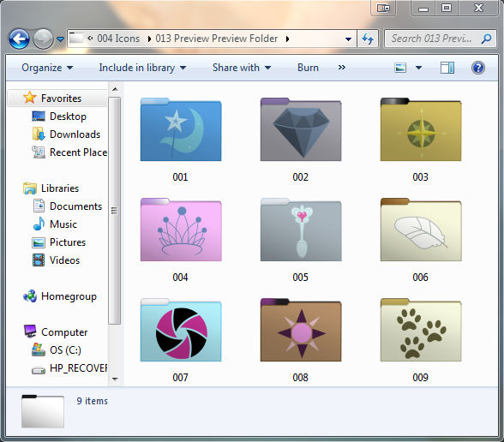Open the 003 compass star folder
Viewport: 504px width, 442px height.
pos(421,129)
